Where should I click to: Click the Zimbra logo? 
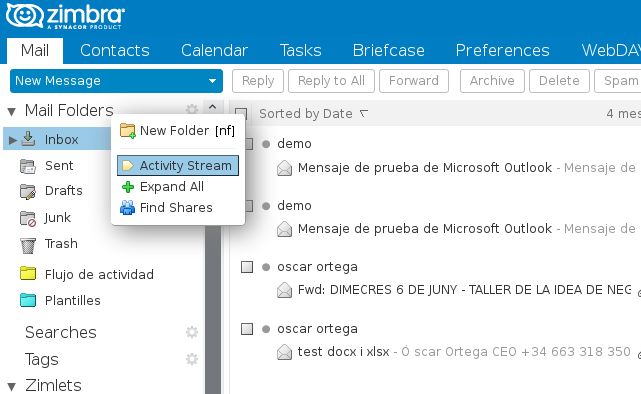coord(65,16)
